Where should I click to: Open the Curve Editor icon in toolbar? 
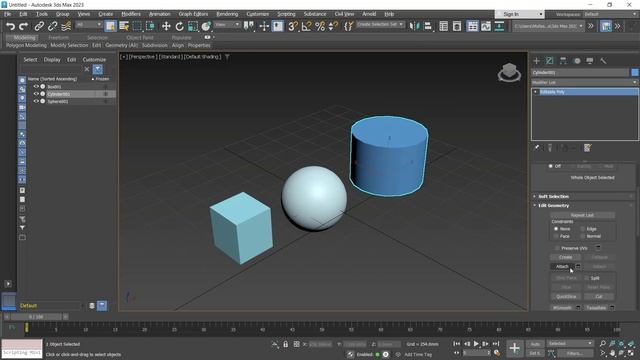coord(486,27)
